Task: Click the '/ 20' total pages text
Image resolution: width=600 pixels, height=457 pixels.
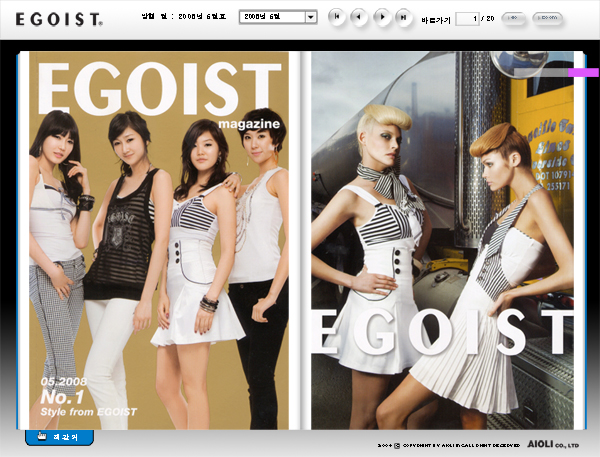Action: (488, 18)
